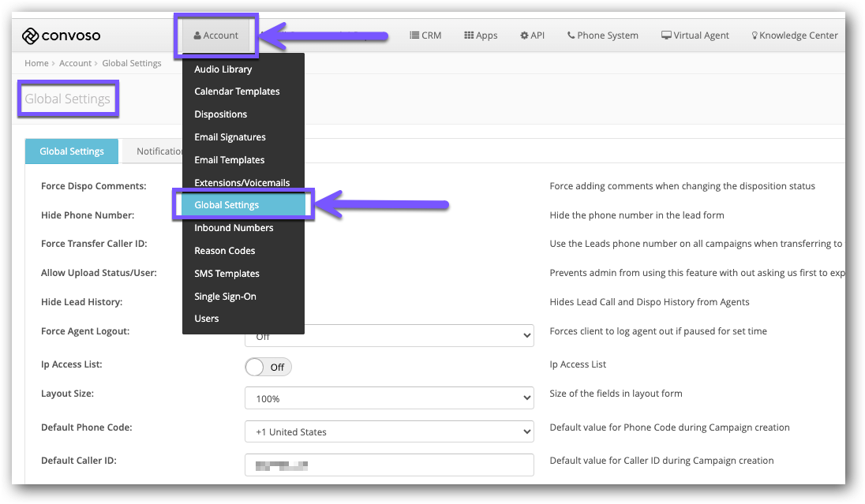
Task: Click the Convoso logo
Action: (x=62, y=35)
